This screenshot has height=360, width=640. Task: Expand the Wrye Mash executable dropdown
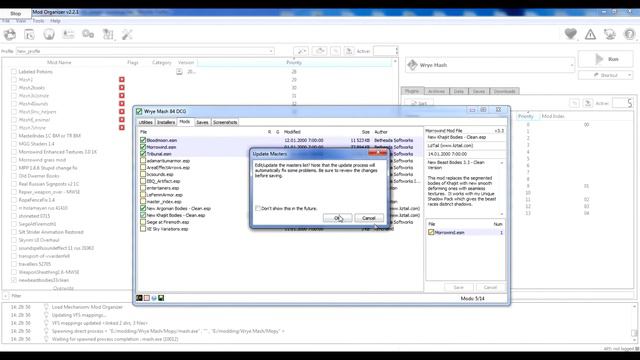pyautogui.click(x=571, y=65)
